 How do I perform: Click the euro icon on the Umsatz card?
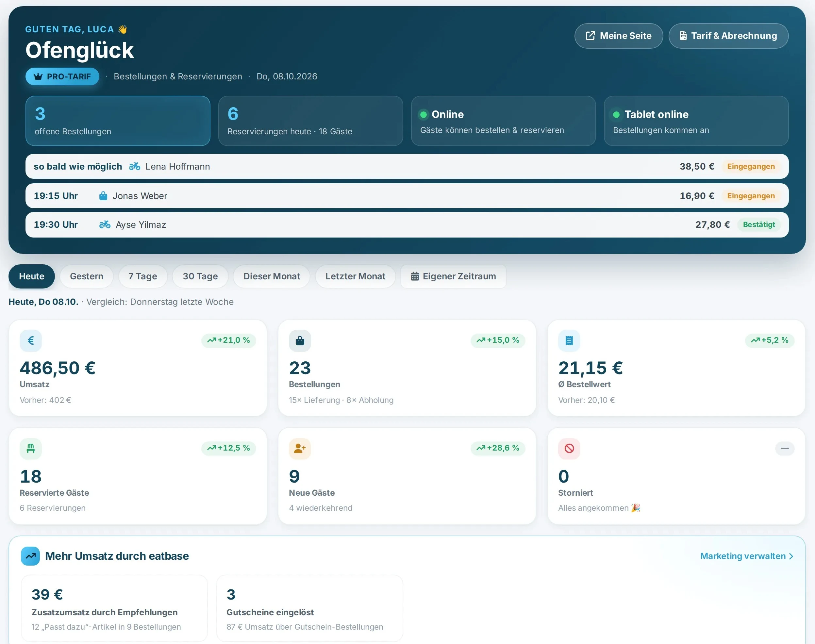pos(30,340)
